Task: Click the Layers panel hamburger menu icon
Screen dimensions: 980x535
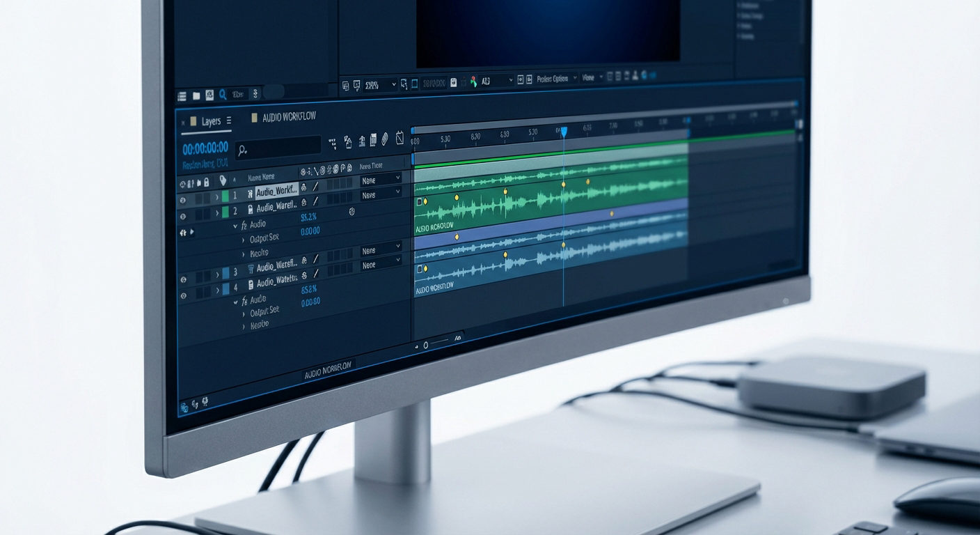Action: pyautogui.click(x=228, y=121)
